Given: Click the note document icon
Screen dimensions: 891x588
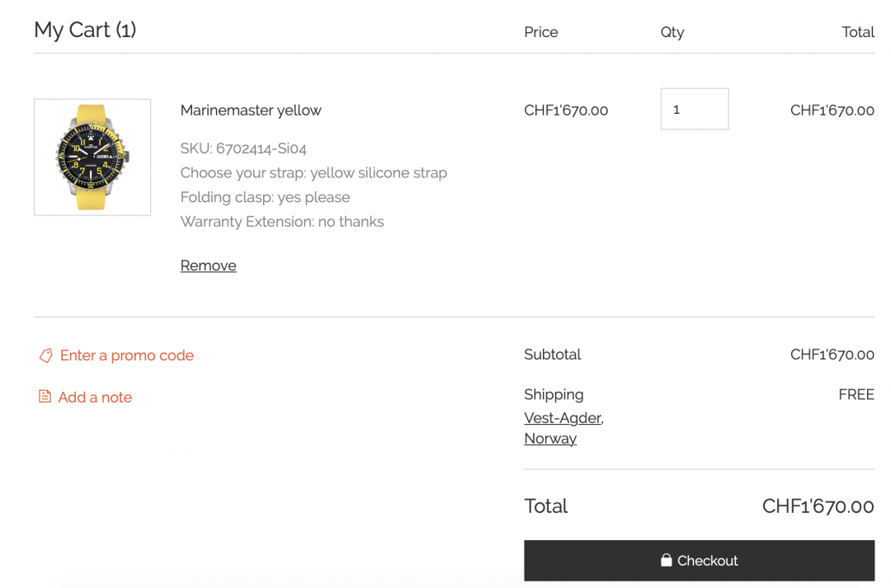Looking at the screenshot, I should 45,397.
